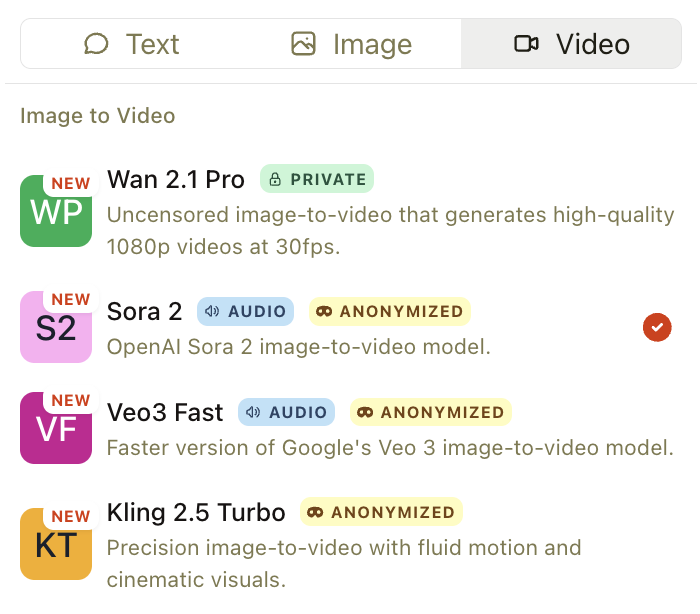Viewport: 700px width, 614px height.
Task: Pick the Kling 2.5 Turbo model title
Action: pyautogui.click(x=196, y=512)
